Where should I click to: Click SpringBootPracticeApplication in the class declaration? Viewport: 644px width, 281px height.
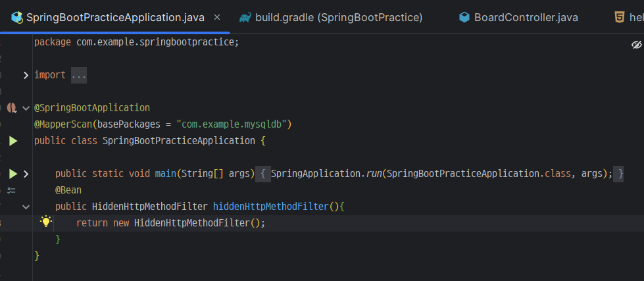(179, 141)
